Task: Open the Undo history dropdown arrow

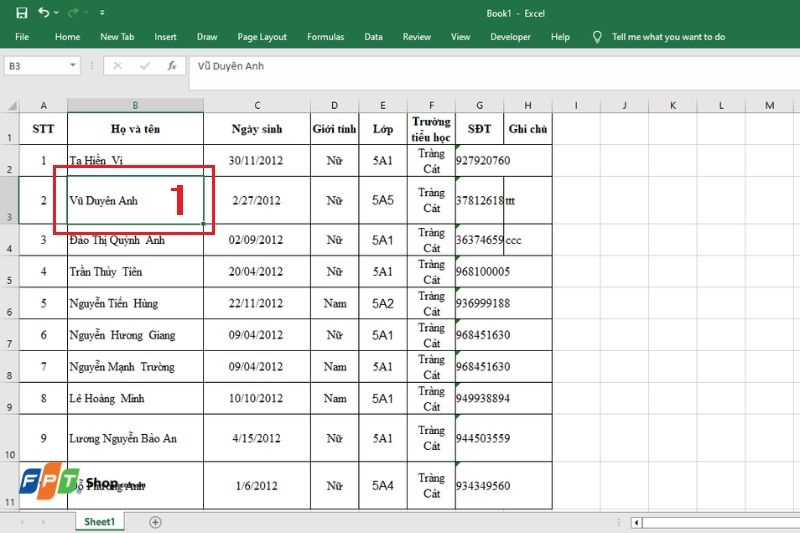Action: click(56, 13)
